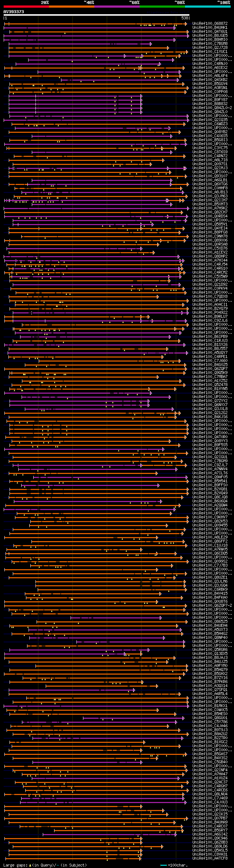The image size is (234, 868).
Task: Click the label UniRef100_A7H9K2
Action: 210,208
